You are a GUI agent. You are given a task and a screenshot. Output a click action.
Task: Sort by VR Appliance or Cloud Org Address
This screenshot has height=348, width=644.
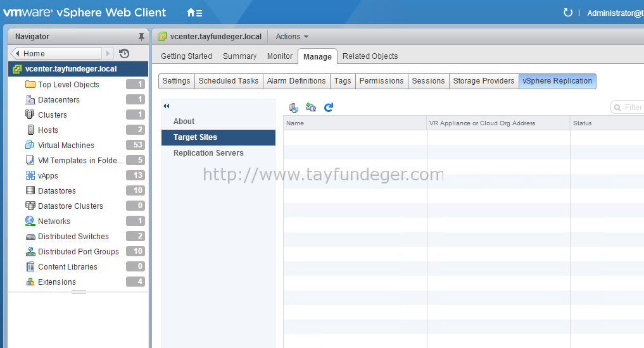point(498,123)
